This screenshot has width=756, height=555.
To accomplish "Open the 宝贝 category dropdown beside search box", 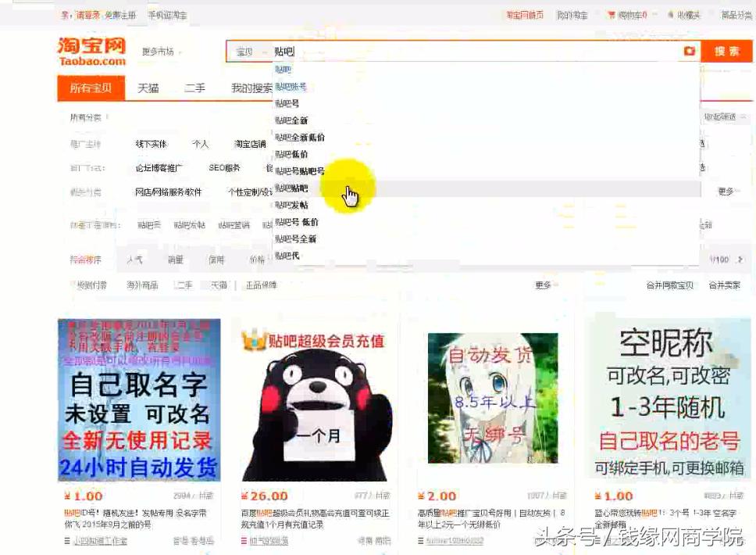I will pyautogui.click(x=248, y=51).
